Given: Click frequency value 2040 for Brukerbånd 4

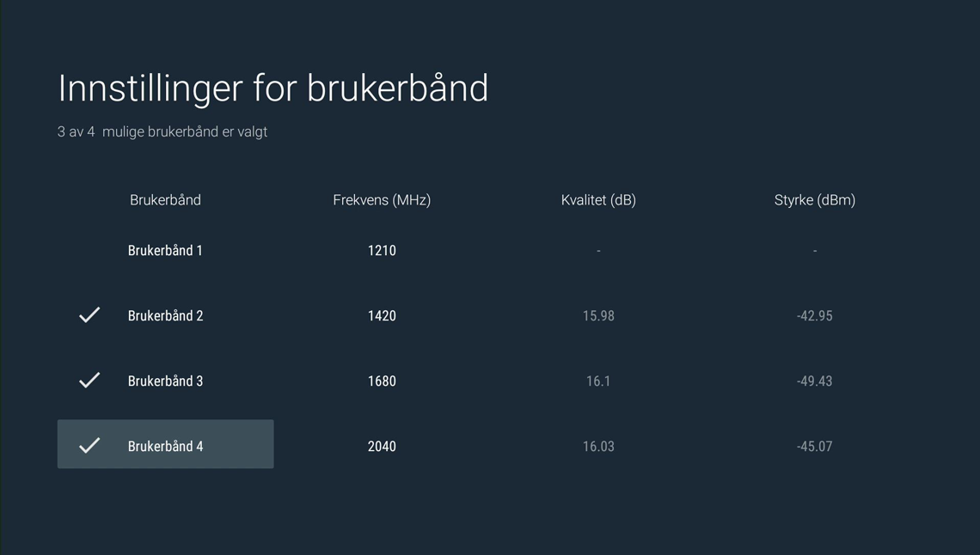Looking at the screenshot, I should (382, 446).
